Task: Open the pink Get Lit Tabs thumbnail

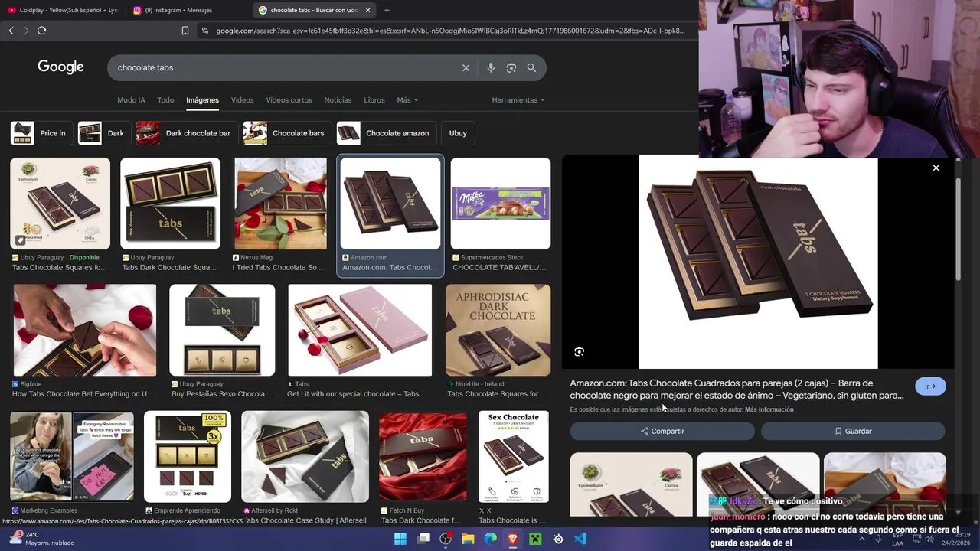Action: tap(360, 330)
